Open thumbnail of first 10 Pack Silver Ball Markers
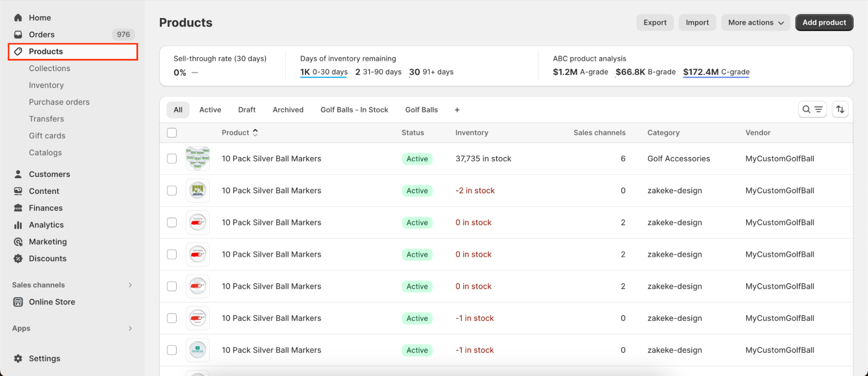 pyautogui.click(x=198, y=159)
